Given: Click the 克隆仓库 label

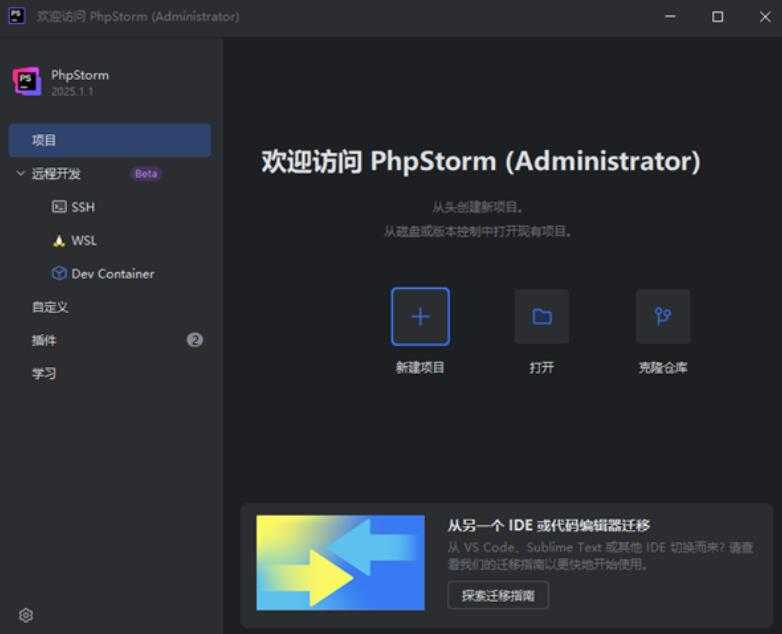Looking at the screenshot, I should (663, 368).
